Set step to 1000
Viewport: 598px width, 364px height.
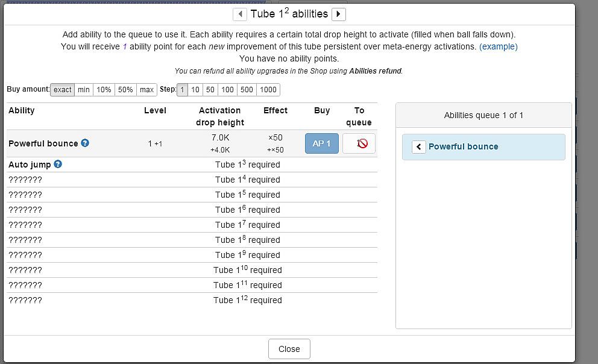point(268,90)
